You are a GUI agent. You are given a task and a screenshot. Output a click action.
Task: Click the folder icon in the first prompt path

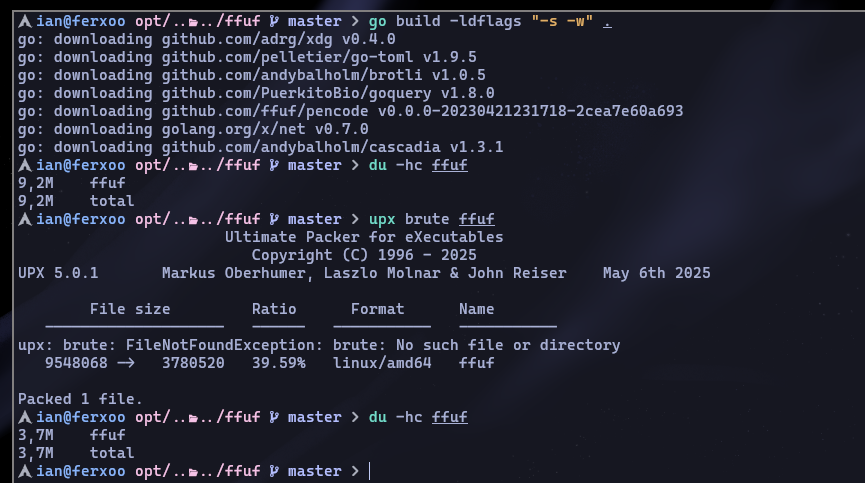click(x=193, y=23)
